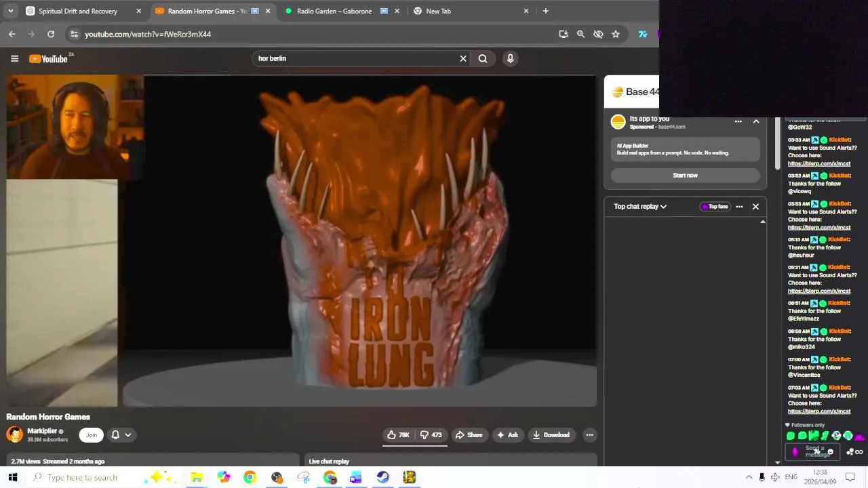This screenshot has height=488, width=868.
Task: Open Top chat replay dropdown
Action: [x=640, y=207]
